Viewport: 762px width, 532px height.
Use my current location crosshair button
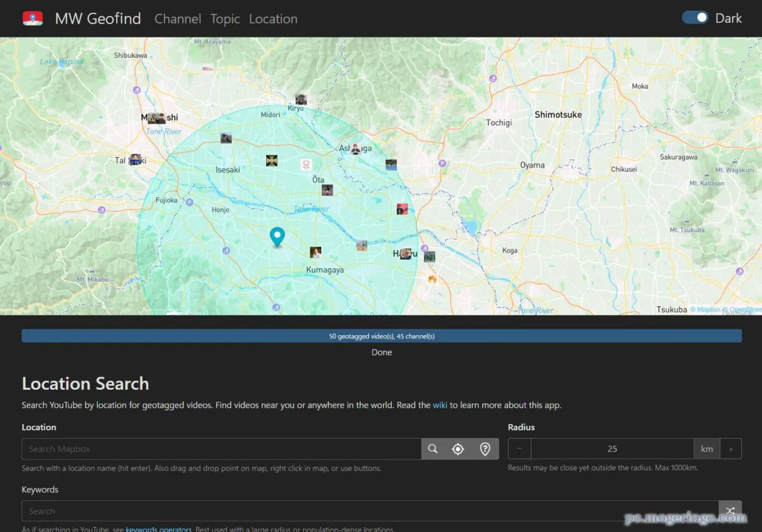point(458,449)
